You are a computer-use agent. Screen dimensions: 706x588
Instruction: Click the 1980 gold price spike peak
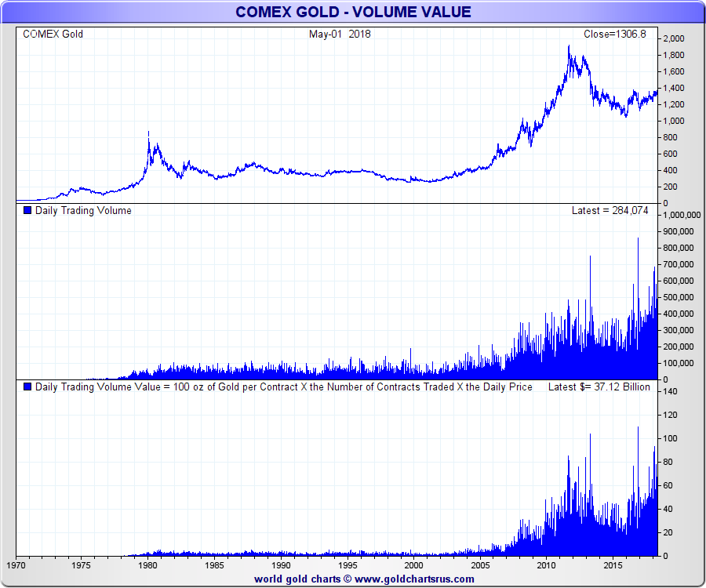click(148, 132)
